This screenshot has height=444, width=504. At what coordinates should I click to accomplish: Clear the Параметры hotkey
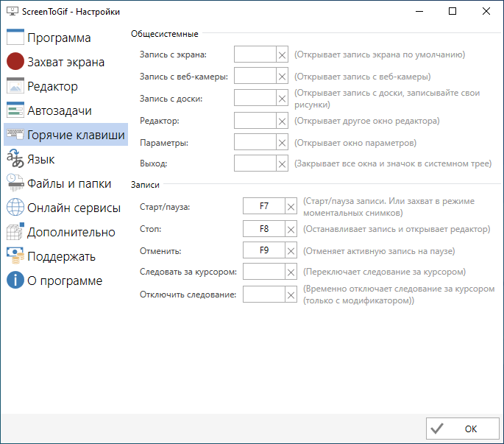click(x=282, y=142)
